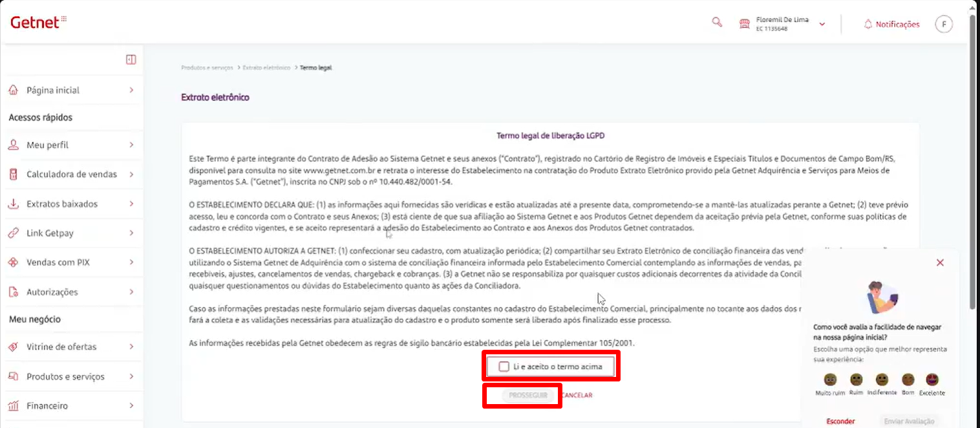Open Meu perfil menu item
The image size is (980, 428).
(71, 145)
